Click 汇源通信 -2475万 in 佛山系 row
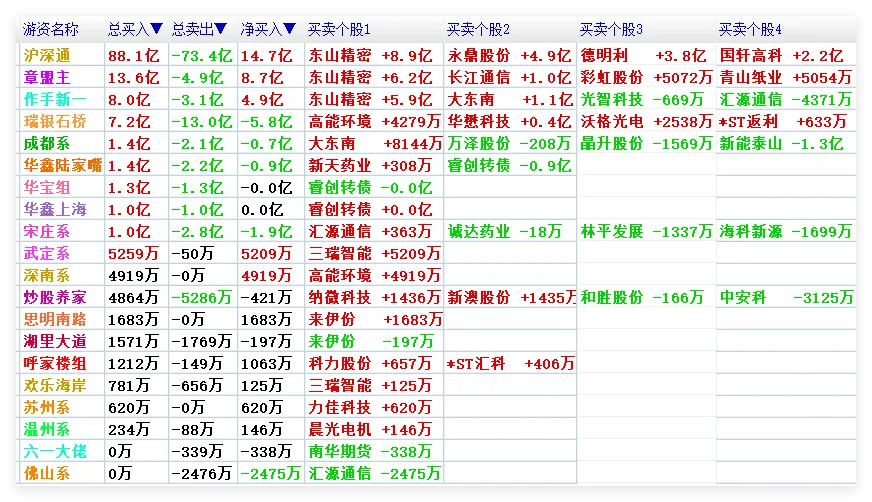Image resolution: width=872 pixels, height=502 pixels. (x=374, y=474)
